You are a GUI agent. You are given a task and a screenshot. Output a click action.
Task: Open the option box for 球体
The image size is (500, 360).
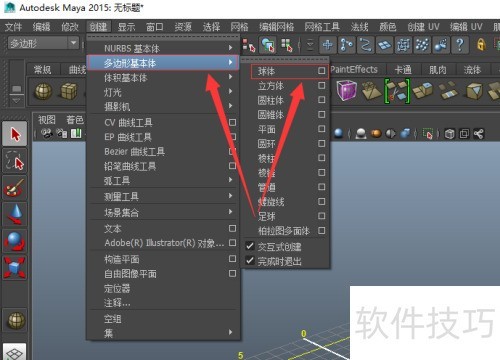(321, 71)
